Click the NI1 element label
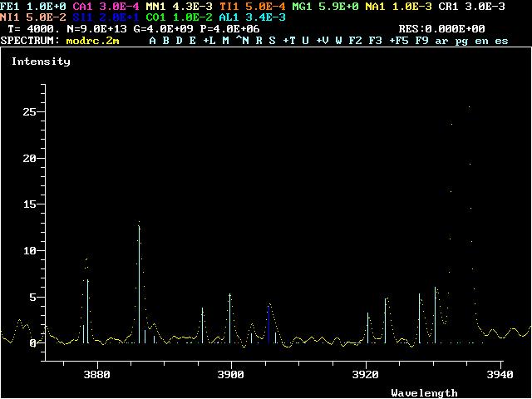532x399 pixels. coord(10,17)
